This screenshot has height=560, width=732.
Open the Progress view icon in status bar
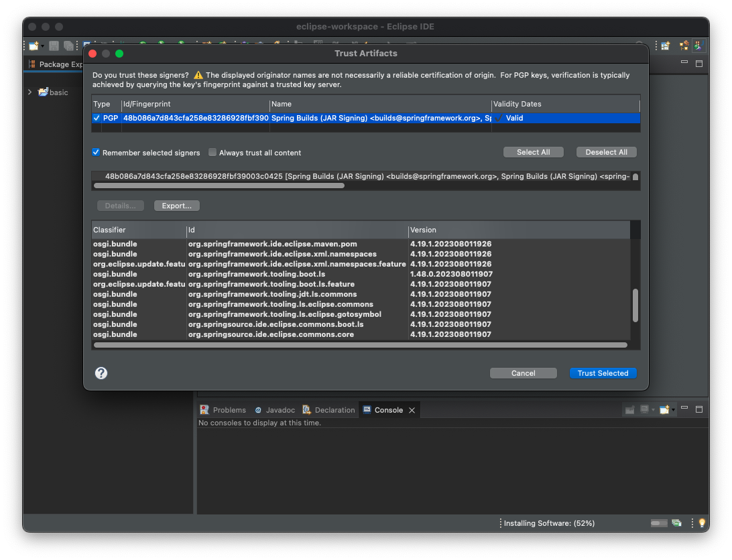pyautogui.click(x=676, y=523)
